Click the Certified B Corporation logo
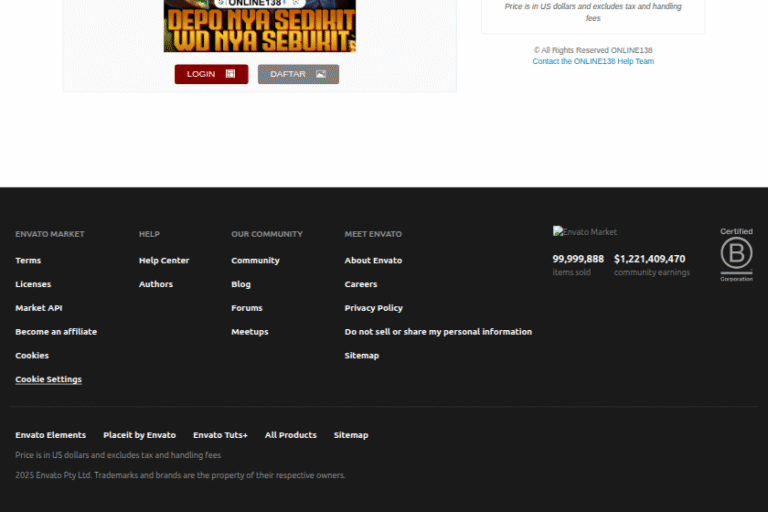This screenshot has width=768, height=512. pos(736,255)
